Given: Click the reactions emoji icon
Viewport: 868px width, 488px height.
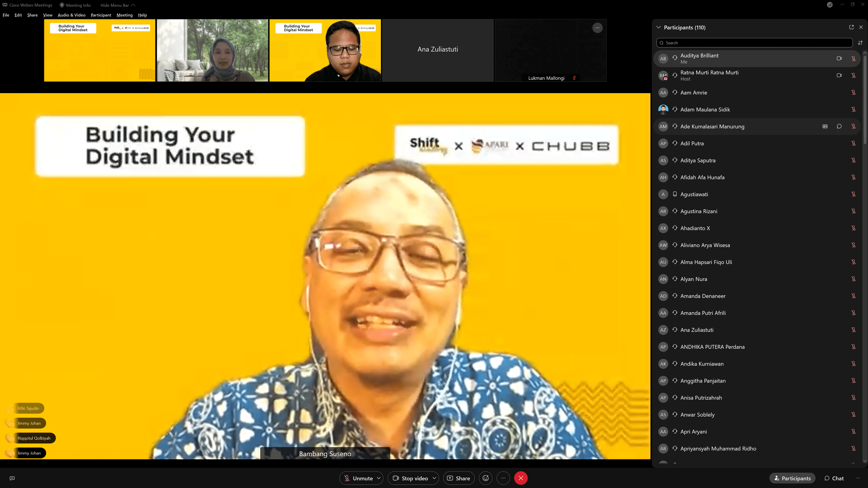Looking at the screenshot, I should [x=486, y=478].
